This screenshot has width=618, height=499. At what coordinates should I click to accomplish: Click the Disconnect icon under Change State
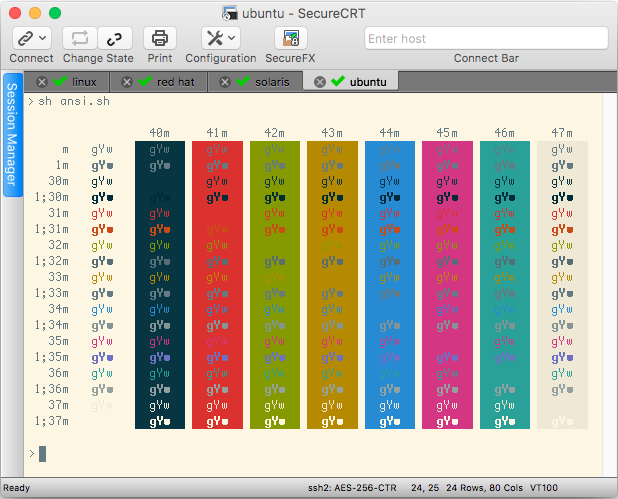pyautogui.click(x=115, y=38)
